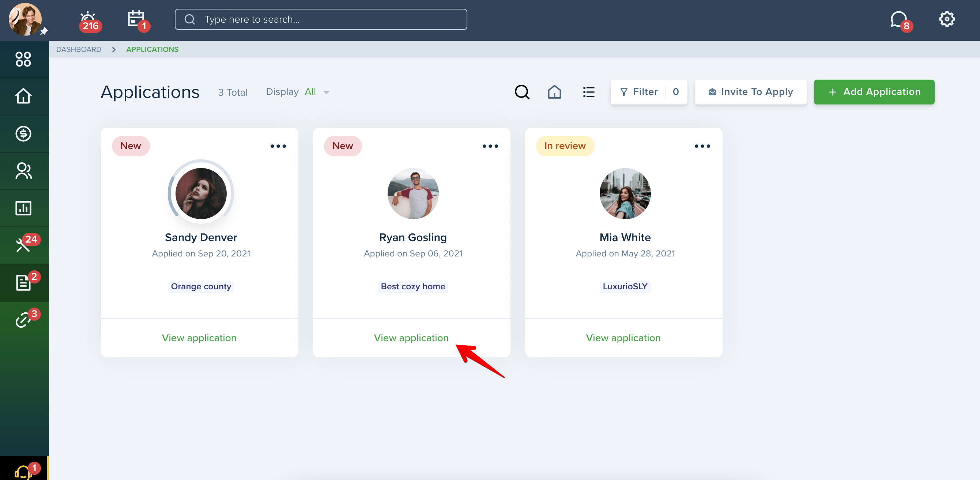Switch to list view icon
This screenshot has width=980, height=480.
pyautogui.click(x=588, y=92)
